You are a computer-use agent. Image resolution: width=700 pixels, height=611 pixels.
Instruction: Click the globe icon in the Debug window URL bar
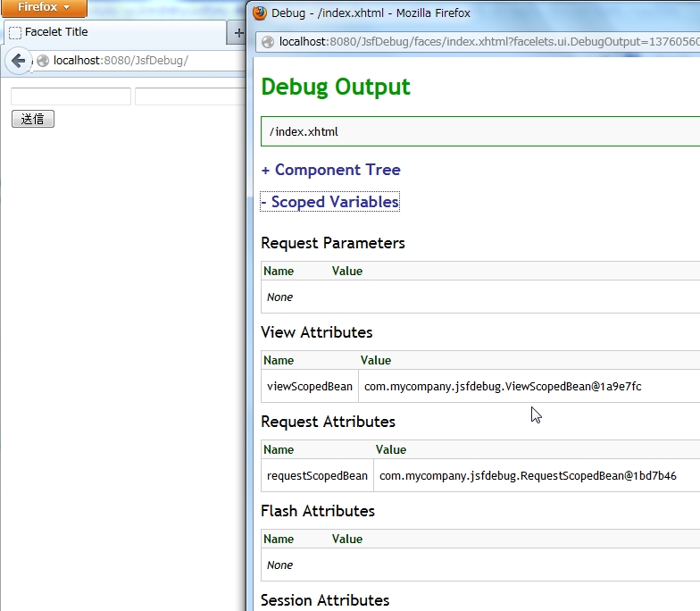tap(268, 42)
